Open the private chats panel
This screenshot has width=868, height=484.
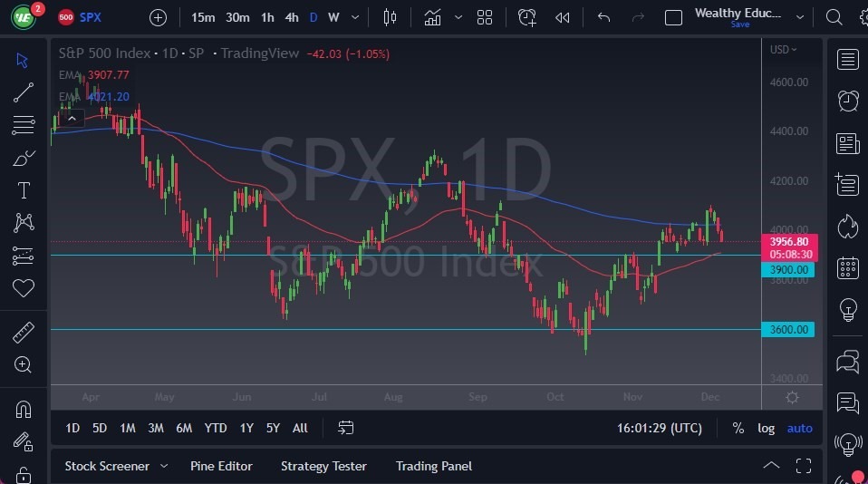[x=847, y=403]
